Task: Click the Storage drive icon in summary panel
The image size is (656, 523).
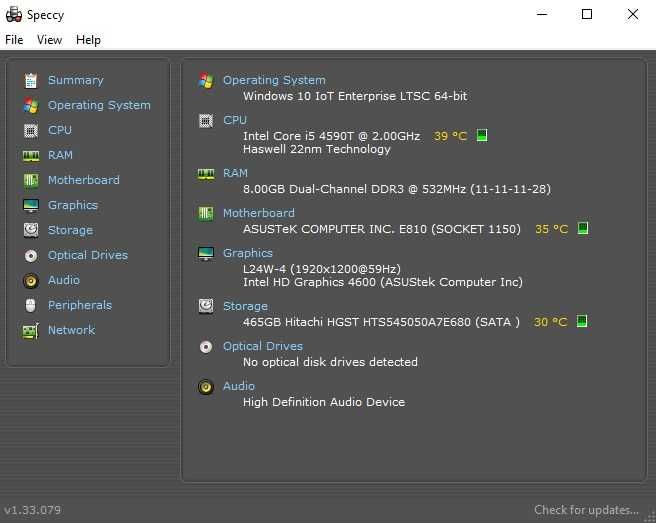Action: pos(206,306)
